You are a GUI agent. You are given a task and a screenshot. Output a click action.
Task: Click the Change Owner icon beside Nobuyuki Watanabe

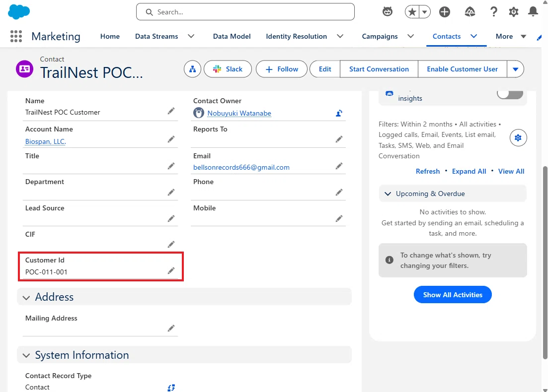pyautogui.click(x=339, y=113)
